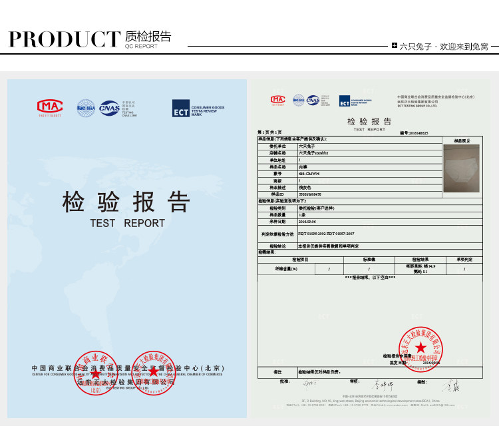Click the 店铺名称 value 六只兔子sixrabbit

coord(313,153)
